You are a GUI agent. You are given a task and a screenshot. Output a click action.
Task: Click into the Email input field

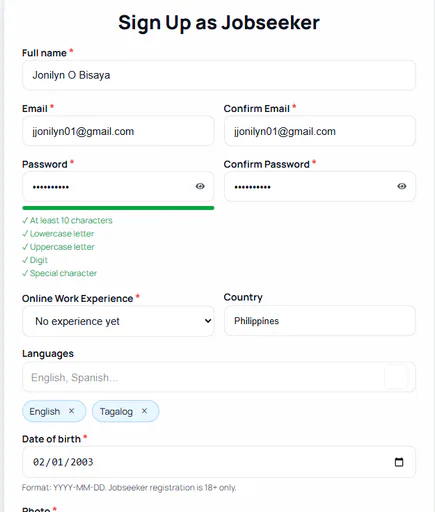[x=118, y=131]
